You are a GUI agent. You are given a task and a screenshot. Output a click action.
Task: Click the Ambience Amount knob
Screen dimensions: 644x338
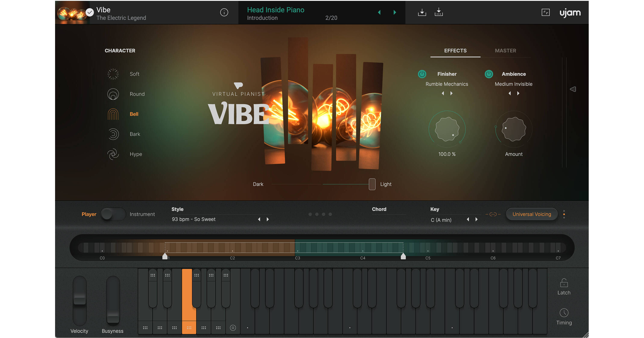coord(514,129)
